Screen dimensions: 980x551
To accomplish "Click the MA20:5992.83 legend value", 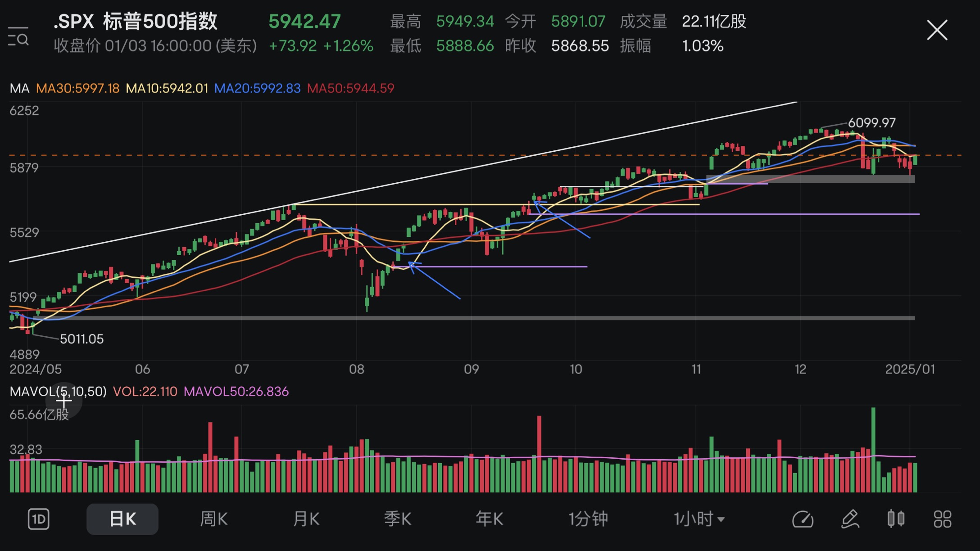I will click(x=257, y=88).
